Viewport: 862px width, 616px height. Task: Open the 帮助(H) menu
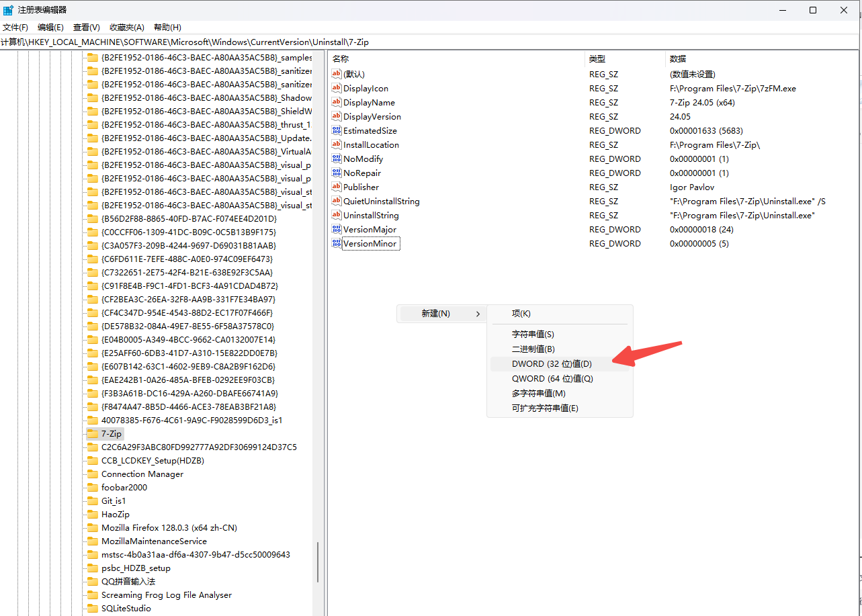click(x=167, y=28)
